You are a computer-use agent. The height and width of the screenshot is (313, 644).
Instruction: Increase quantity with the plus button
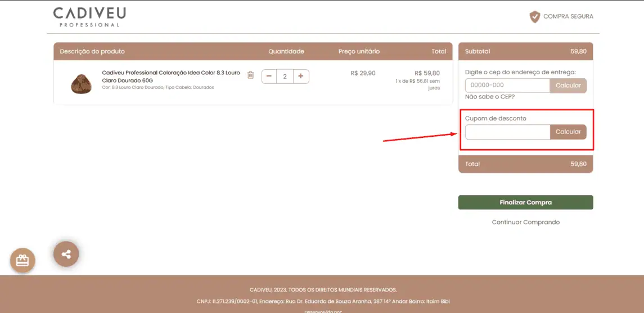[301, 76]
